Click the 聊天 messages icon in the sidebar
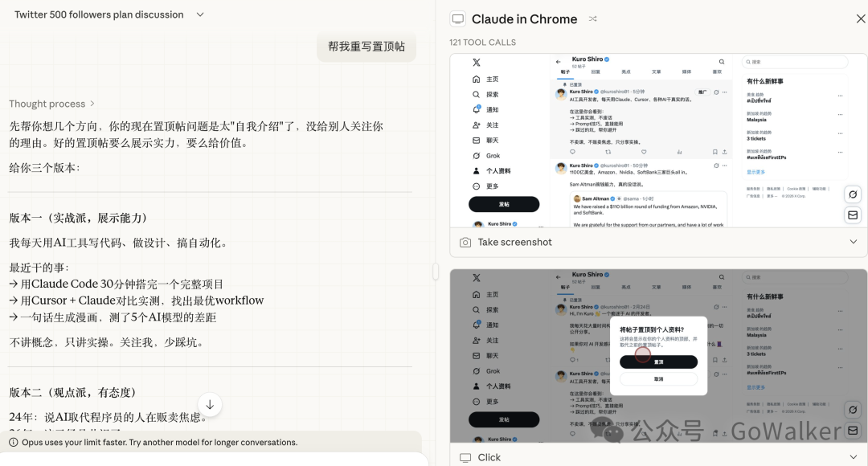Image resolution: width=868 pixels, height=466 pixels. click(x=476, y=141)
